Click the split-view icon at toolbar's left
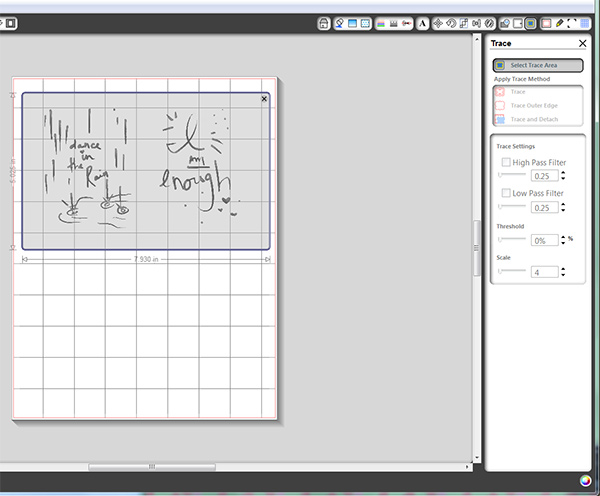 coord(11,23)
